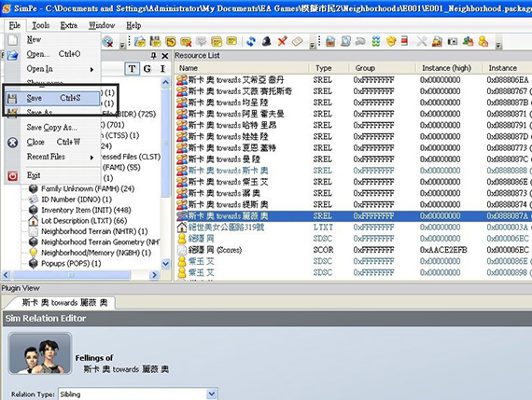Close the resource tree panel
532x400 pixels.
tap(165, 56)
